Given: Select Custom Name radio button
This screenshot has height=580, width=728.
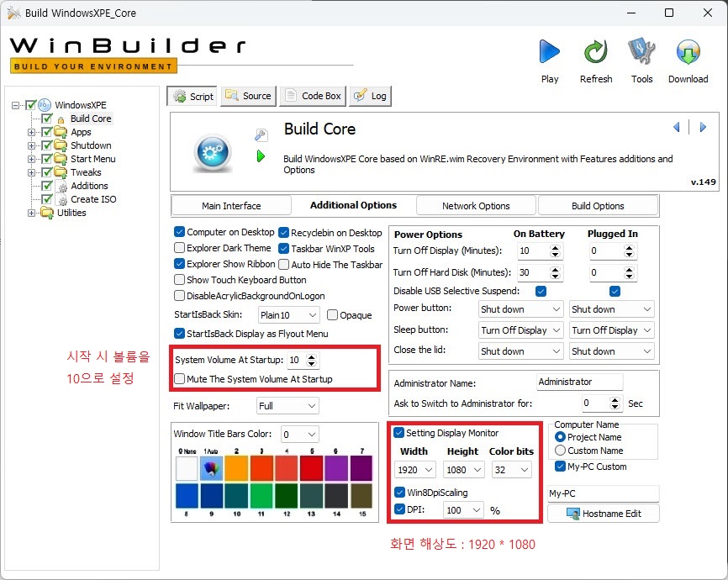Looking at the screenshot, I should (561, 451).
